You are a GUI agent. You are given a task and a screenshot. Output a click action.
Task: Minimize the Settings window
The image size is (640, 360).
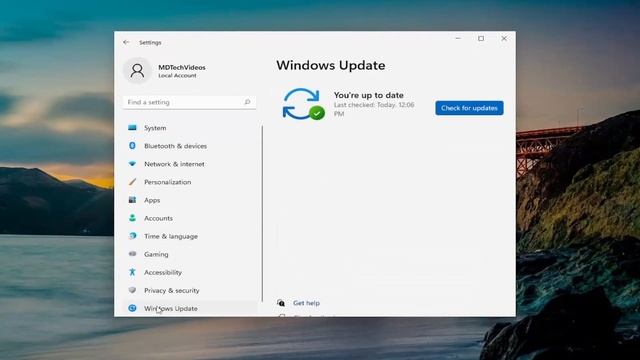[458, 38]
